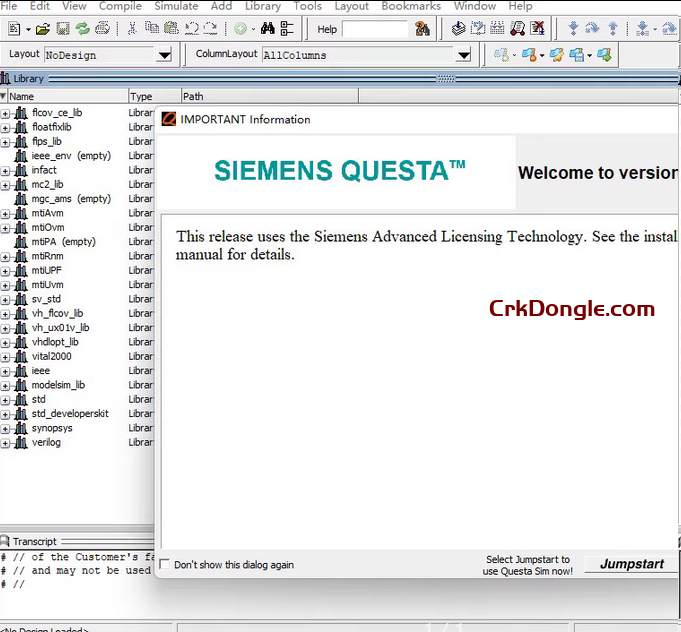This screenshot has width=681, height=632.
Task: Expand the floatfixlib library node
Action: pos(5,127)
